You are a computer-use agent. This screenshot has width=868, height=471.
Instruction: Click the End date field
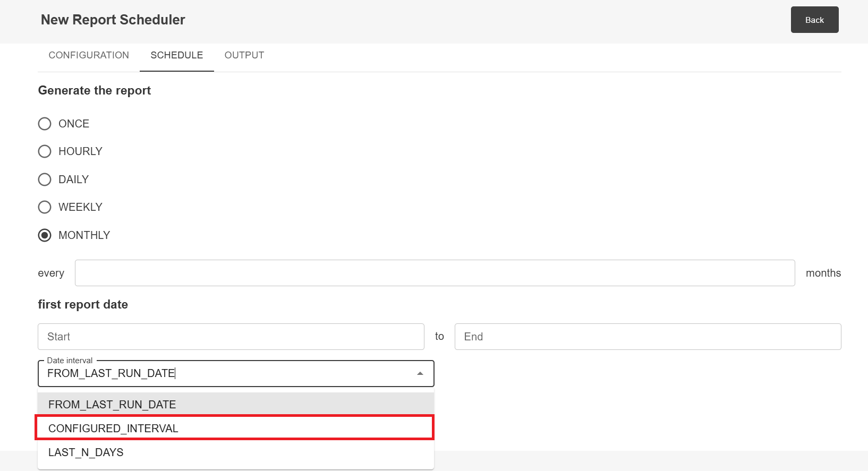[647, 337]
